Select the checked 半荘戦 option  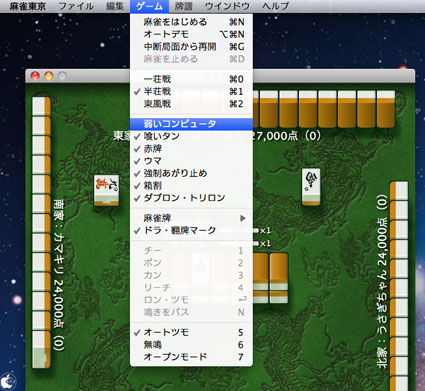(191, 92)
